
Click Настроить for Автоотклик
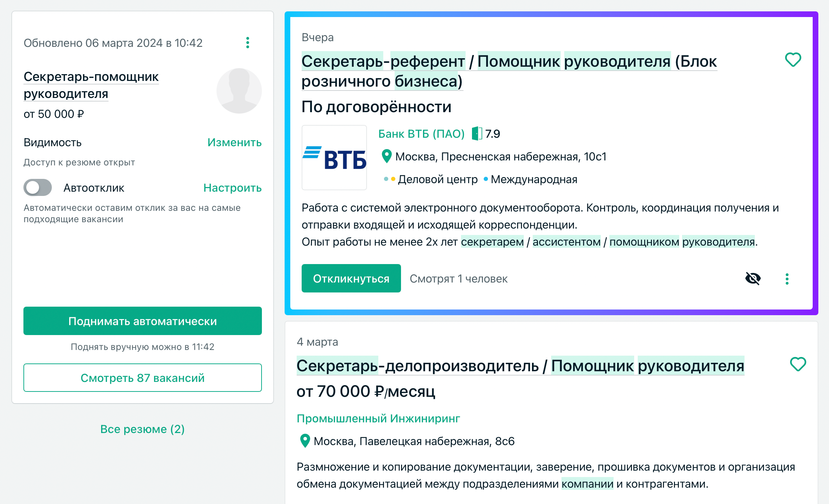click(x=232, y=188)
